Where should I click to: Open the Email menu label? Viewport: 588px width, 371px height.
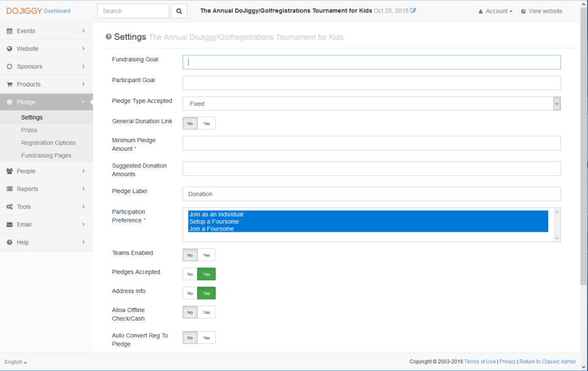(x=24, y=224)
